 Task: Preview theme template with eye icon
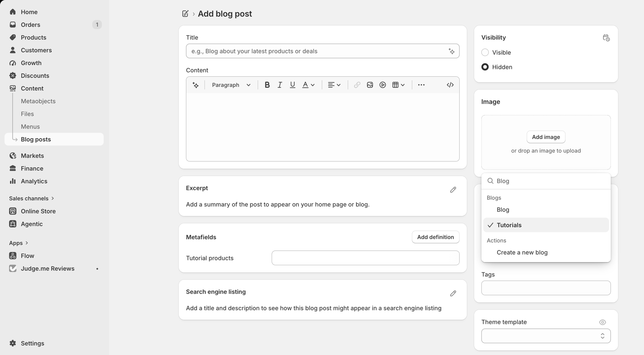point(602,322)
